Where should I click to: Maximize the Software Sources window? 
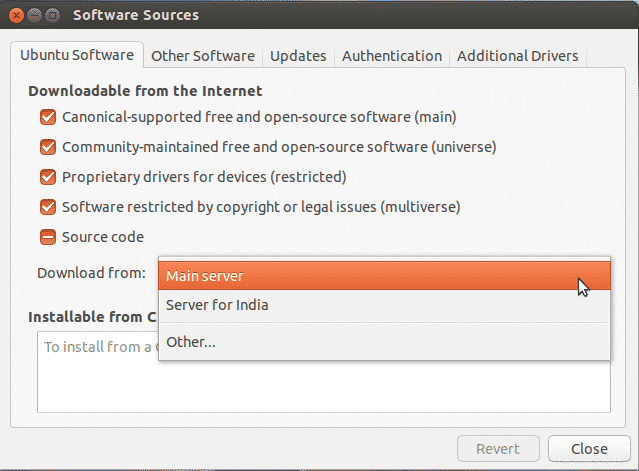tap(52, 15)
